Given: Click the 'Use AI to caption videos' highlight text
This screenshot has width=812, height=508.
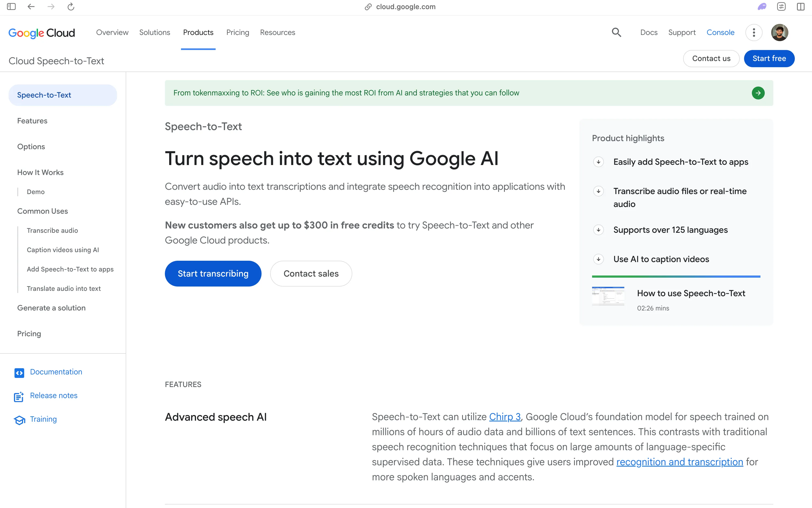Looking at the screenshot, I should 661,259.
